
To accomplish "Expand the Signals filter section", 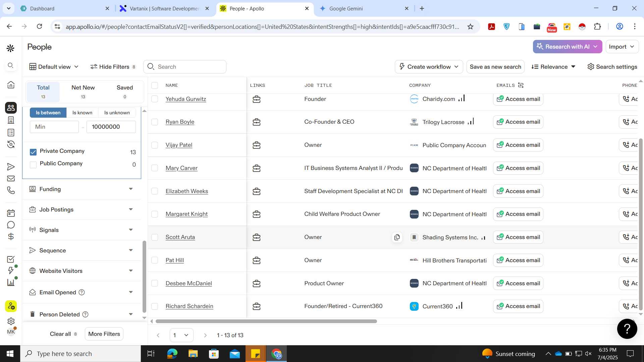I will (82, 230).
